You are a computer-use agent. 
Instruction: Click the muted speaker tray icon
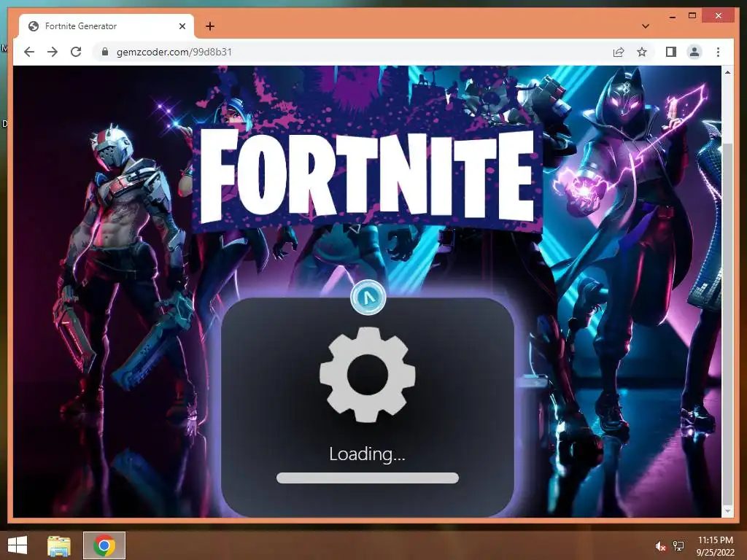click(x=660, y=546)
